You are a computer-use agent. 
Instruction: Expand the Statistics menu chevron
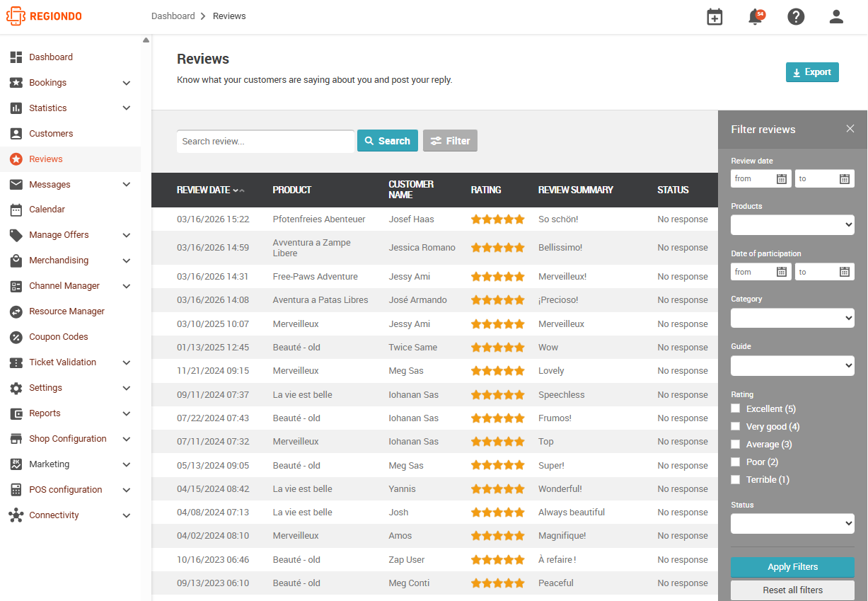[127, 108]
